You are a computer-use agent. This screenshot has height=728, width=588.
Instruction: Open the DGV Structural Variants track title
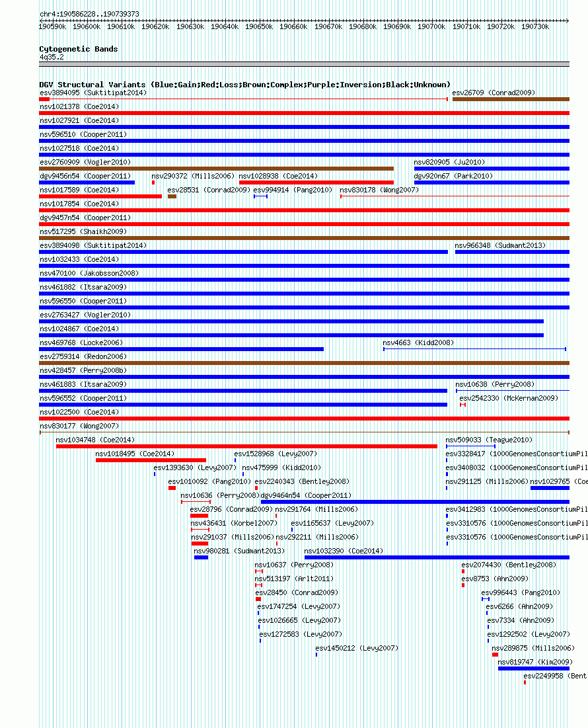[245, 85]
